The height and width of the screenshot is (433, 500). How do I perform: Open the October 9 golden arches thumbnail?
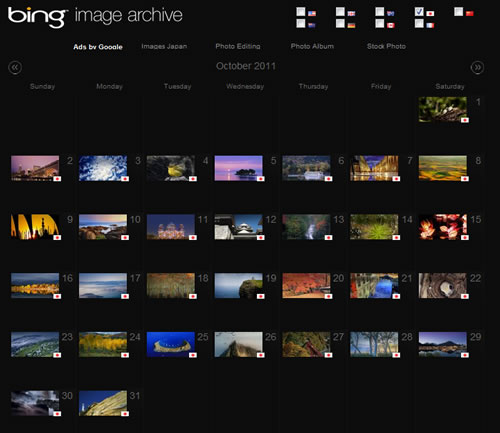coord(35,227)
